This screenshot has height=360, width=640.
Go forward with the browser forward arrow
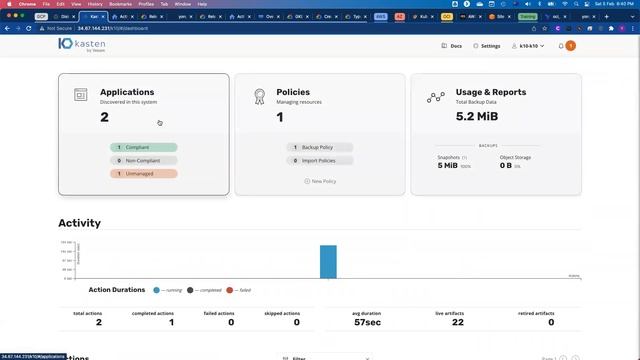tap(18, 28)
